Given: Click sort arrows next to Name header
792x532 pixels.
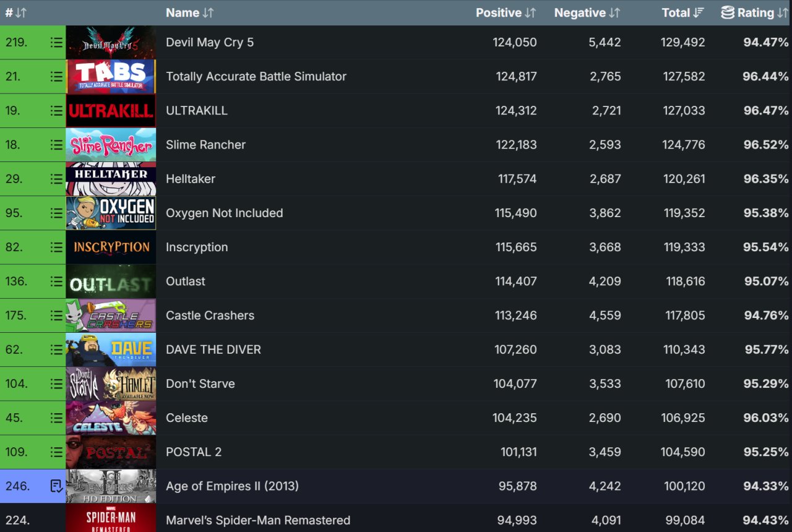Looking at the screenshot, I should tap(208, 12).
